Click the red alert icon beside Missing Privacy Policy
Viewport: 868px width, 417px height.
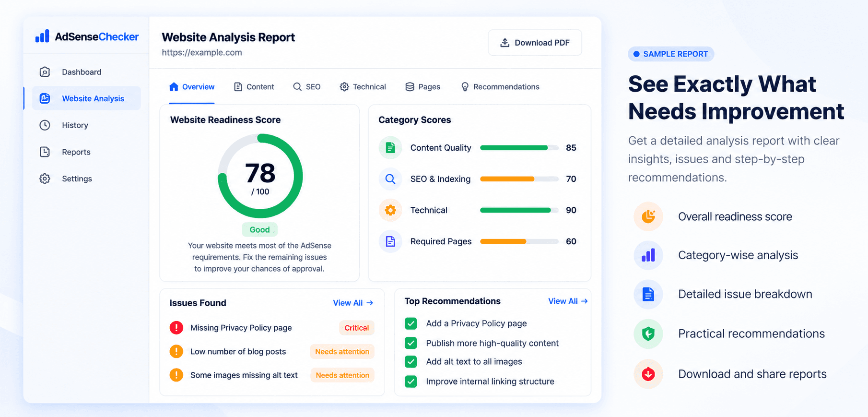[176, 328]
